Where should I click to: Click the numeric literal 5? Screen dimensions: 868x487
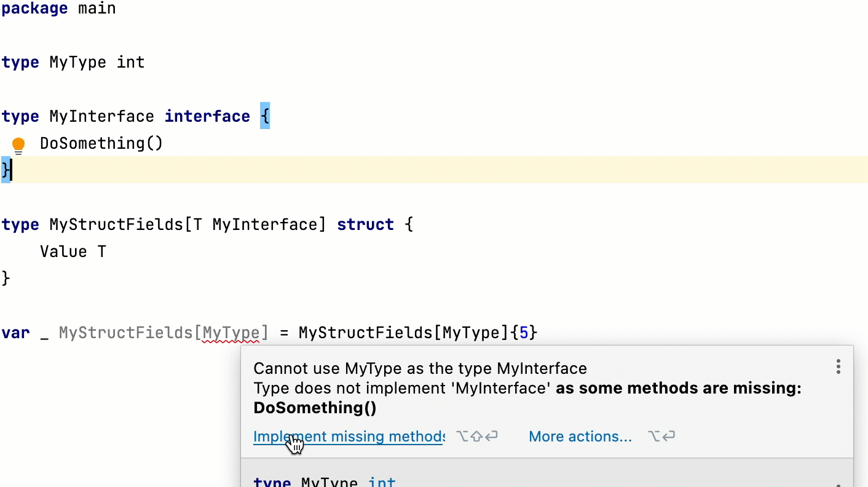click(524, 333)
